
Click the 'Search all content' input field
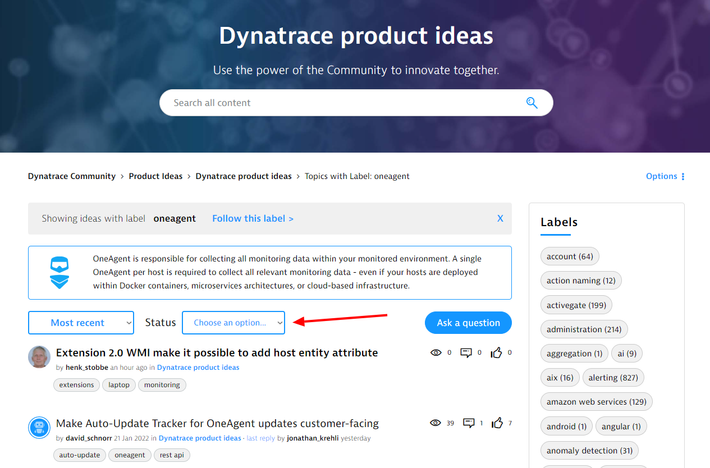340,103
